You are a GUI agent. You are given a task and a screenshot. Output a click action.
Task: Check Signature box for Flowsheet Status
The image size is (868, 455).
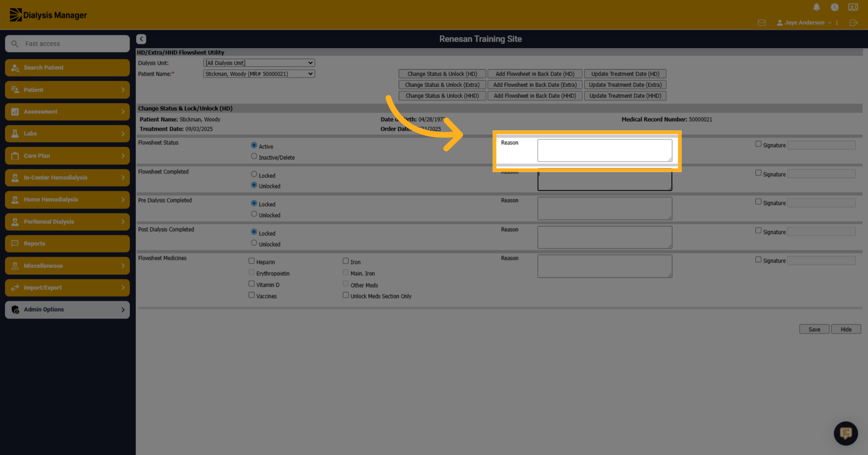click(758, 144)
